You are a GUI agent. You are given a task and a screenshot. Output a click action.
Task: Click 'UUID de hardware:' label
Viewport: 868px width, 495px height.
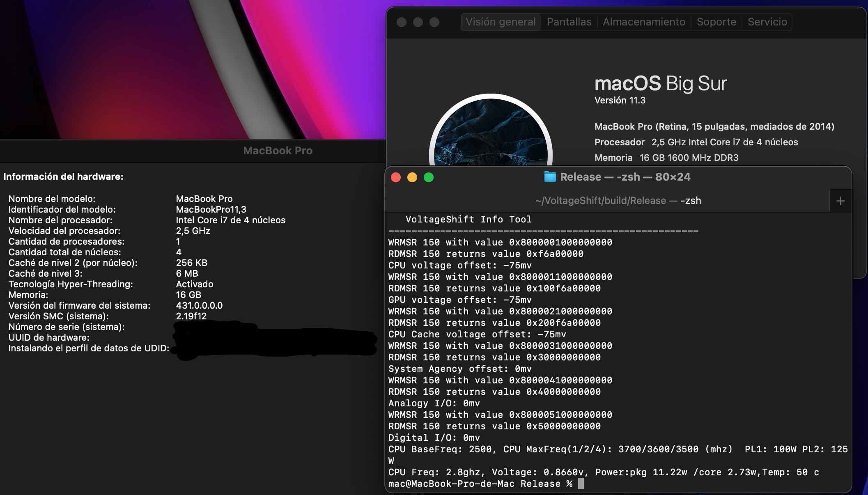coord(49,337)
